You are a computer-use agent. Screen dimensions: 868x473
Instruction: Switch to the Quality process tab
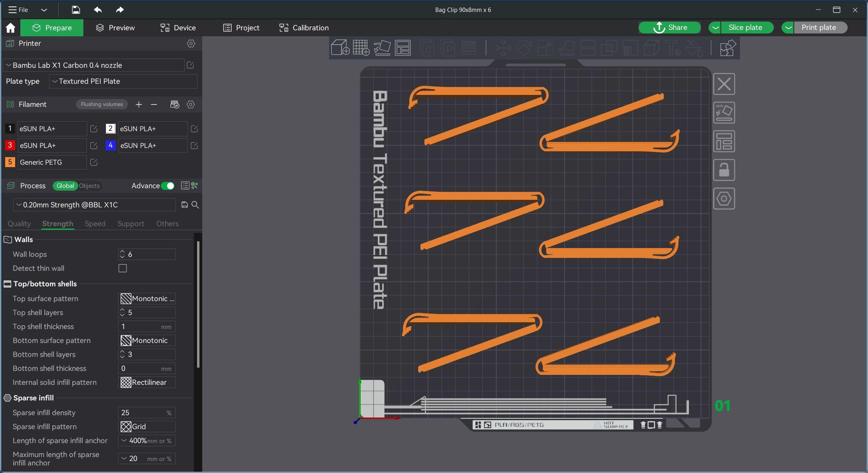pos(19,223)
